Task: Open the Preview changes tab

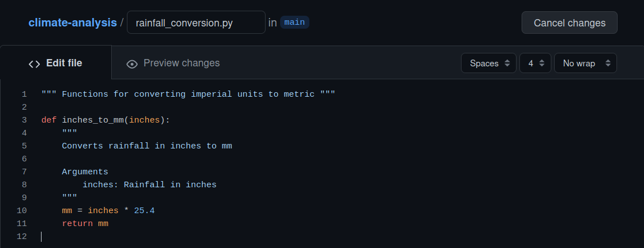Action: tap(173, 63)
